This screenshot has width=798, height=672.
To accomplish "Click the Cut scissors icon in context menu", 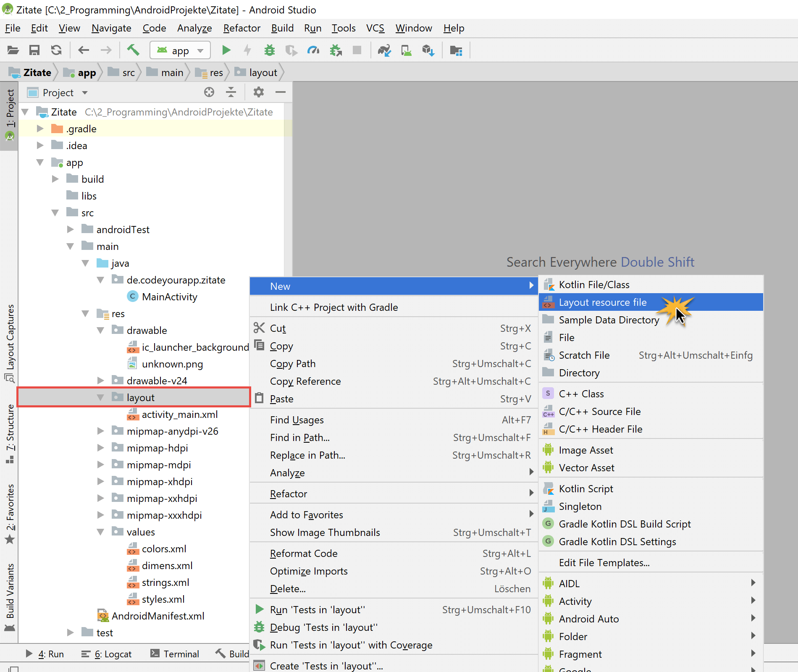I will (259, 328).
